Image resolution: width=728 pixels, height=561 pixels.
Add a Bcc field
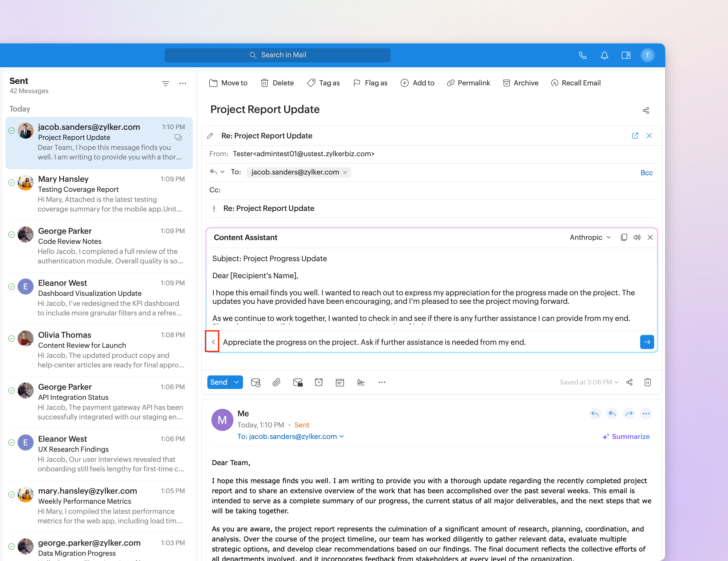pos(646,173)
